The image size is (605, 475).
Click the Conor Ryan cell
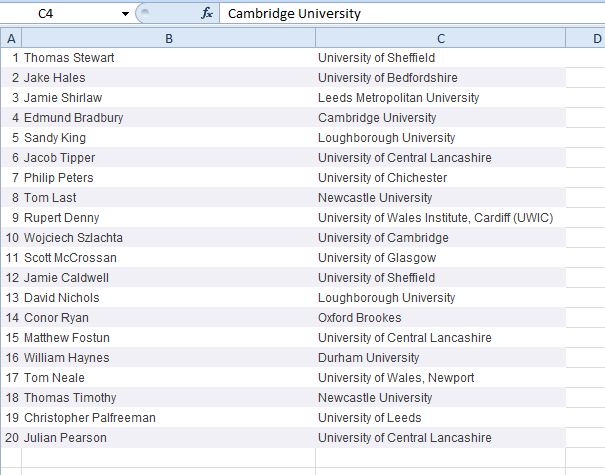(x=169, y=318)
